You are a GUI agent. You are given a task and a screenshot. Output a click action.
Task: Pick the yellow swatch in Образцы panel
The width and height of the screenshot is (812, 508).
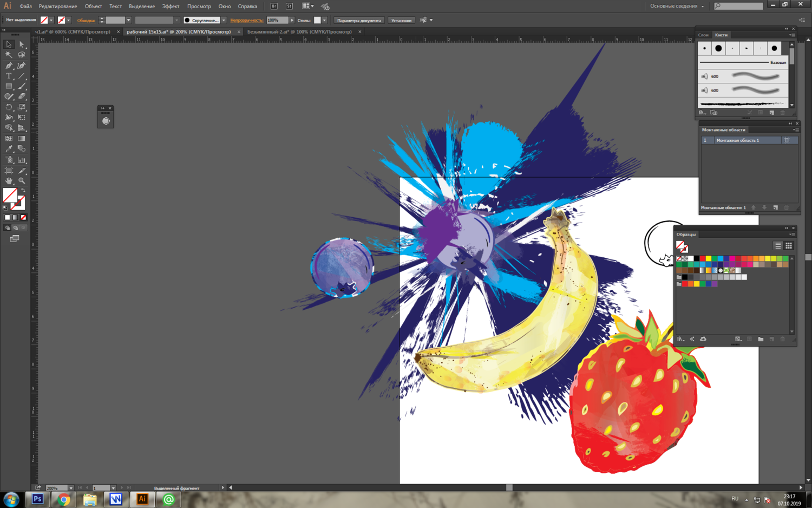(x=708, y=259)
